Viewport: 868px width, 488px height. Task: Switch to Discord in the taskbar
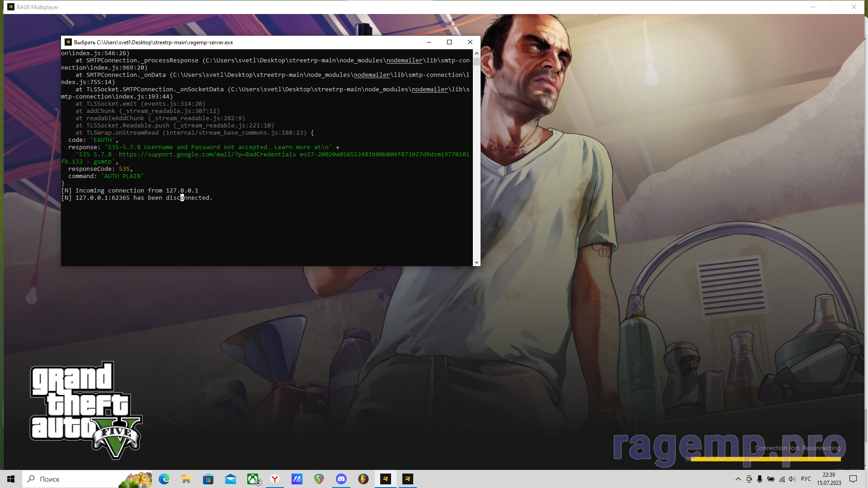pos(341,479)
